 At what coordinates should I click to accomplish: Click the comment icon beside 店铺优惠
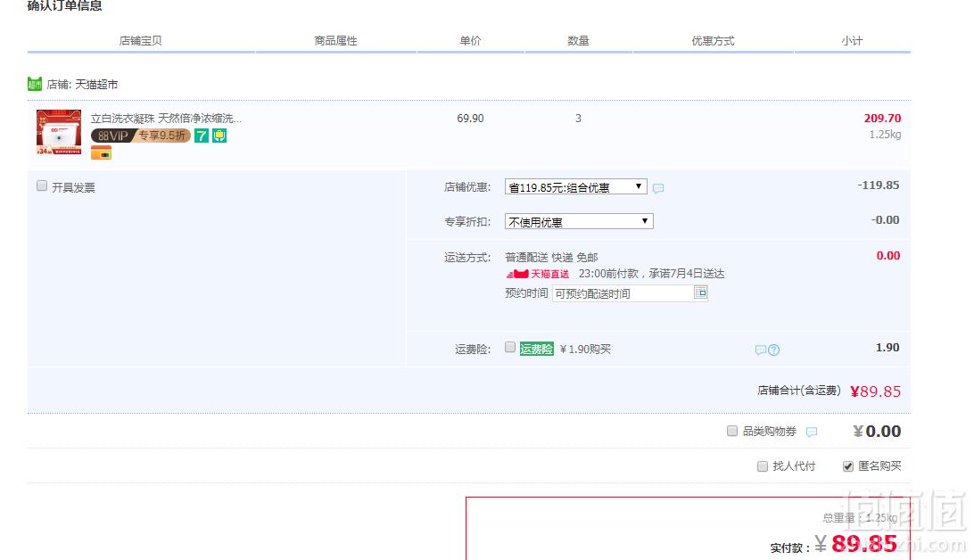(x=658, y=188)
